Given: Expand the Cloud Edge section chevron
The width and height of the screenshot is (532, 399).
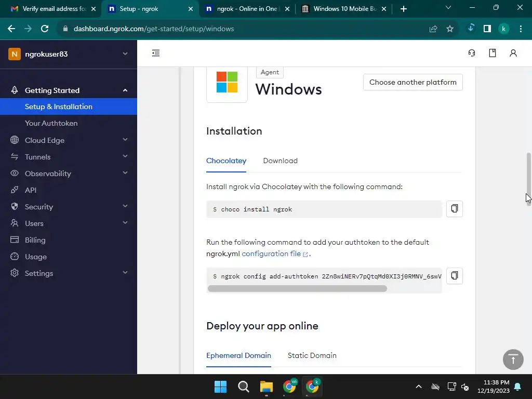Looking at the screenshot, I should pos(125,139).
